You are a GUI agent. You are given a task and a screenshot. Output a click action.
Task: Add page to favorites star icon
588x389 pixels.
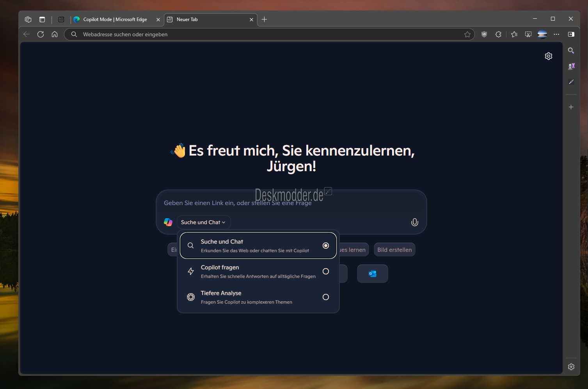(x=467, y=34)
